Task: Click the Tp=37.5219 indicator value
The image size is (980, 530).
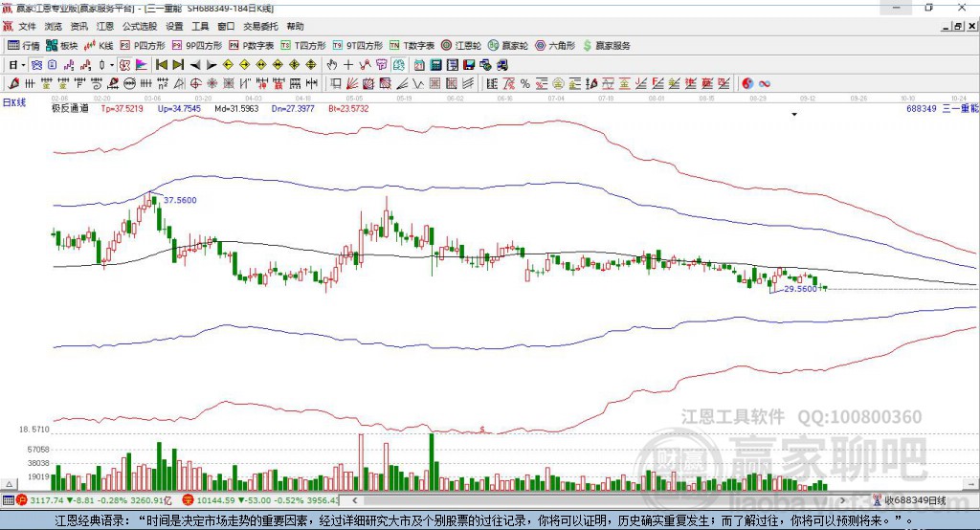Action: [x=122, y=108]
